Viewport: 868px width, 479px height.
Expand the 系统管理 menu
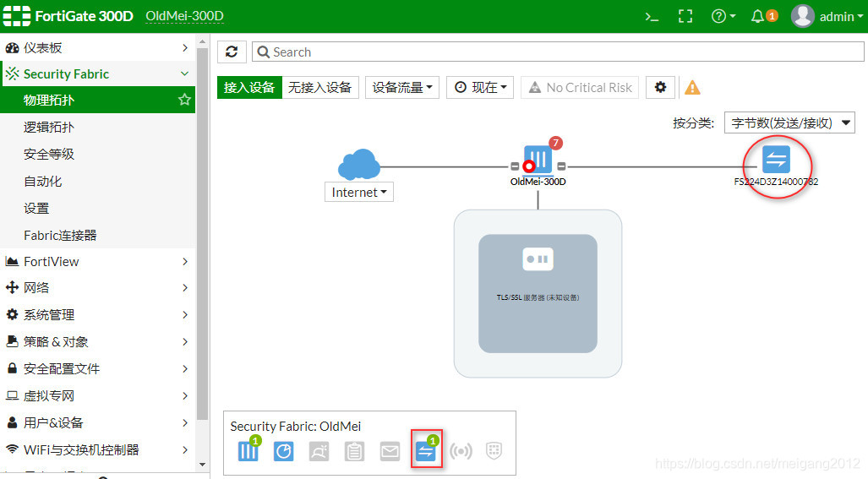point(97,315)
